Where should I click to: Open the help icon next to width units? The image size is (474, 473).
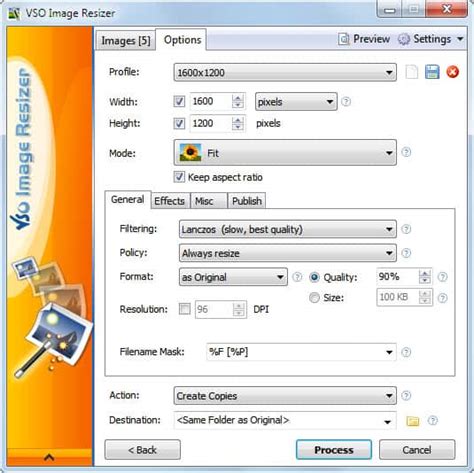pyautogui.click(x=346, y=101)
